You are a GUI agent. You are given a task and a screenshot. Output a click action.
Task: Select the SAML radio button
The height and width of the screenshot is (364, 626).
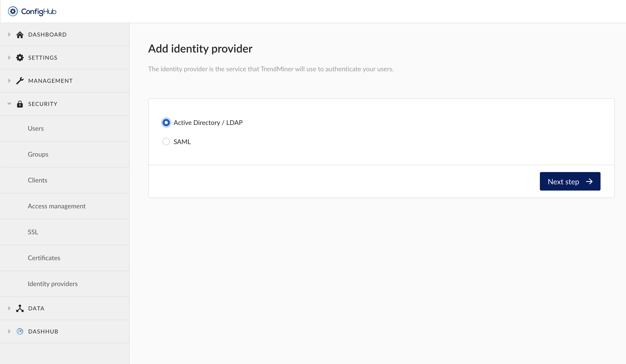(166, 142)
